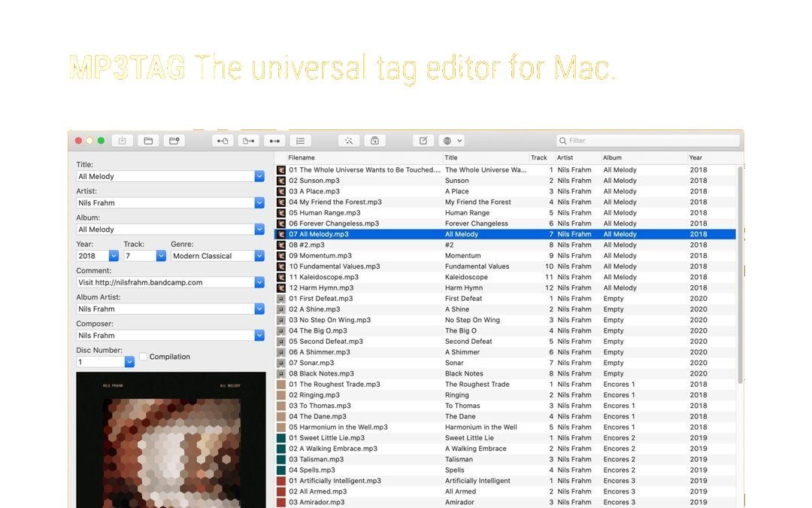The height and width of the screenshot is (508, 812).
Task: Click the Filename to Tag converter icon
Action: point(249,141)
